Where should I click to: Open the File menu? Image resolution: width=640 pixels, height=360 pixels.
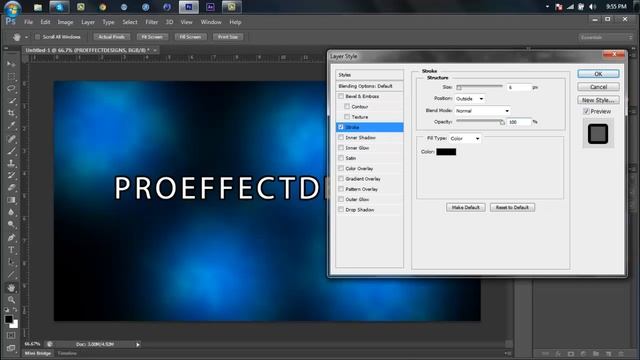28,22
